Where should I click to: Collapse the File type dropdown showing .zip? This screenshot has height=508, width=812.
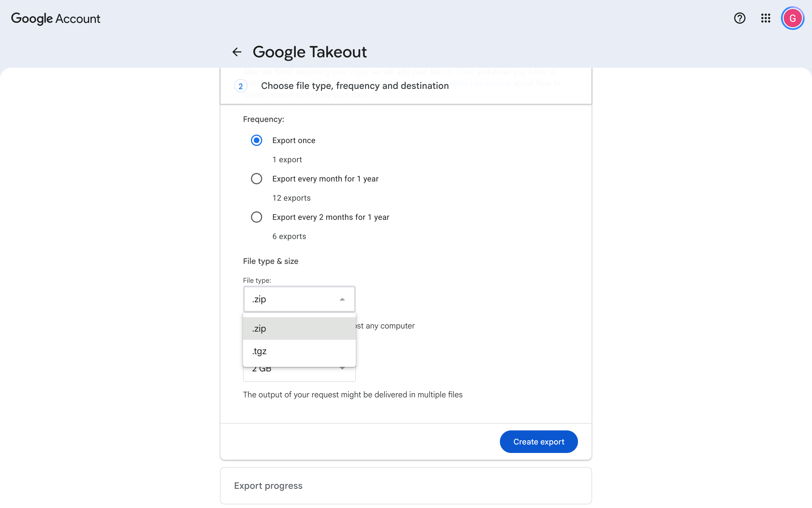coord(299,299)
